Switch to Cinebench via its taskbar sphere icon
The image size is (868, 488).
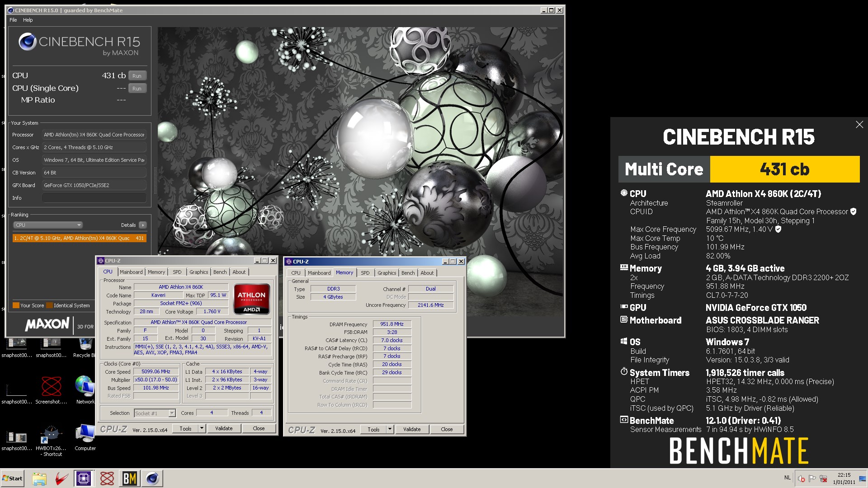[152, 479]
